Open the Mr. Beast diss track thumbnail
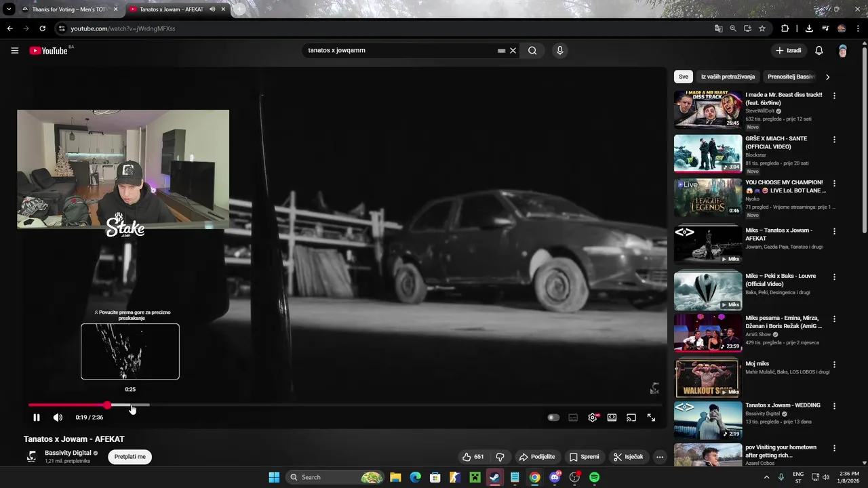 tap(708, 110)
